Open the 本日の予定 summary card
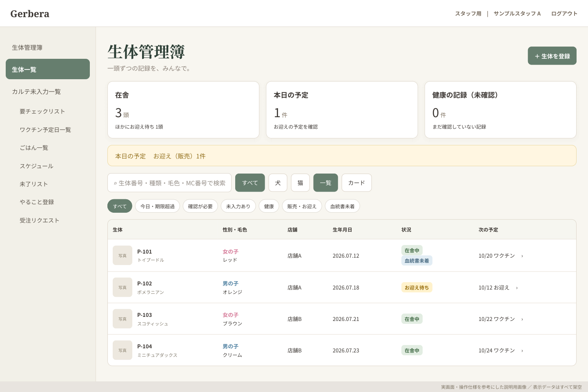Screen dimensions: 588x392 (342, 110)
